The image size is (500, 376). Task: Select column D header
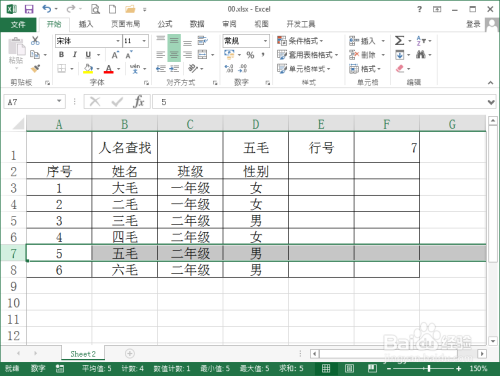[256, 124]
